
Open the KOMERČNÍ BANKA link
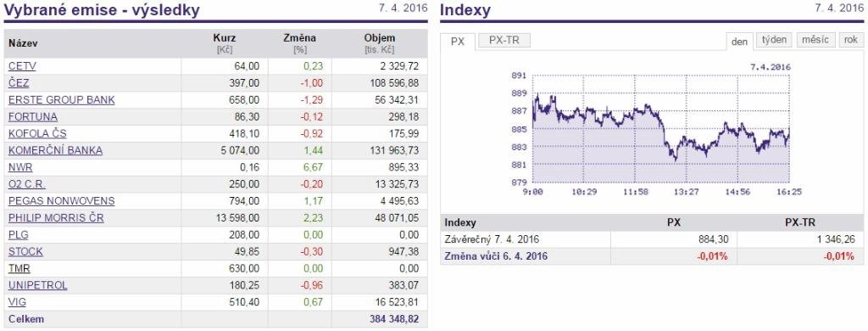tap(55, 151)
